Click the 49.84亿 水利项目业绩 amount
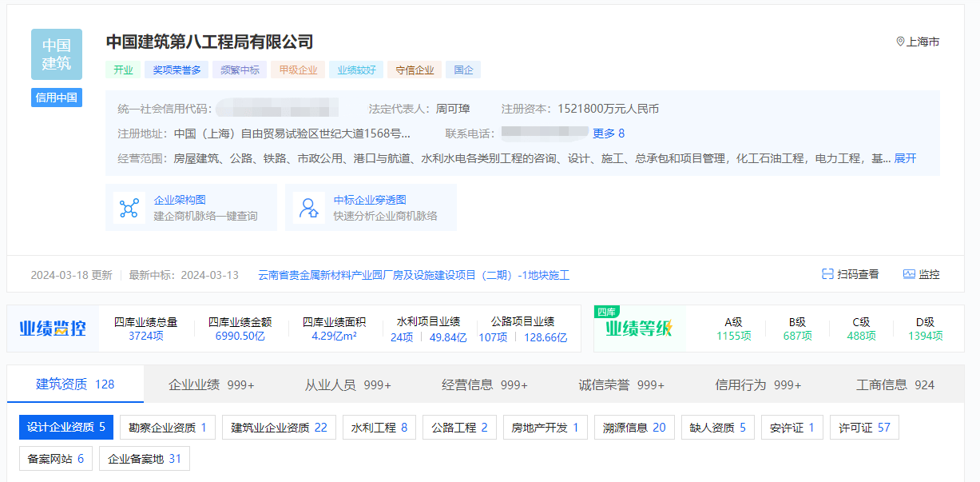 [x=448, y=337]
